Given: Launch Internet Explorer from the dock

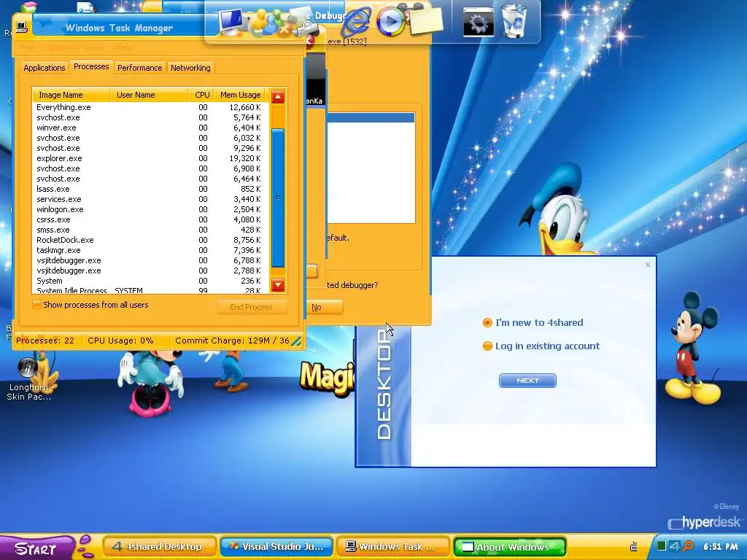Looking at the screenshot, I should [x=356, y=22].
